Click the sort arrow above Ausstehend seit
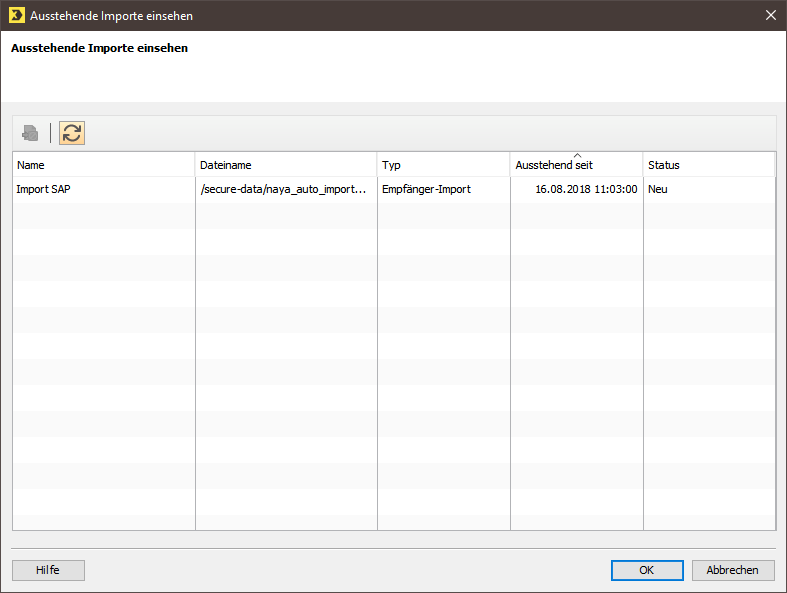Viewport: 787px width, 593px height. pos(577,156)
